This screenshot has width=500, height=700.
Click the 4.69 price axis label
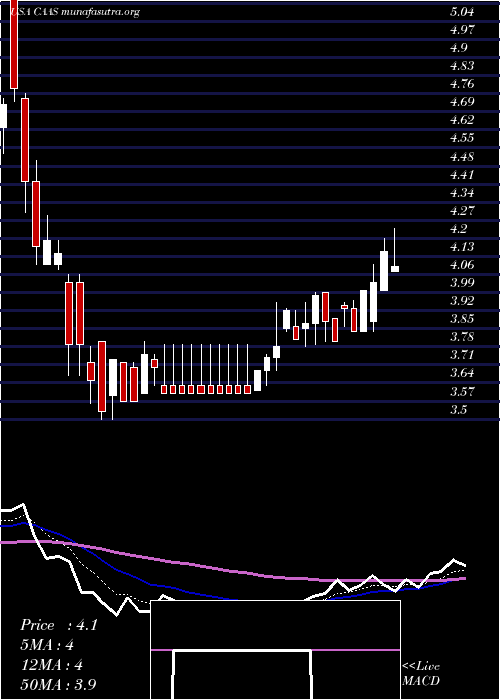point(462,102)
